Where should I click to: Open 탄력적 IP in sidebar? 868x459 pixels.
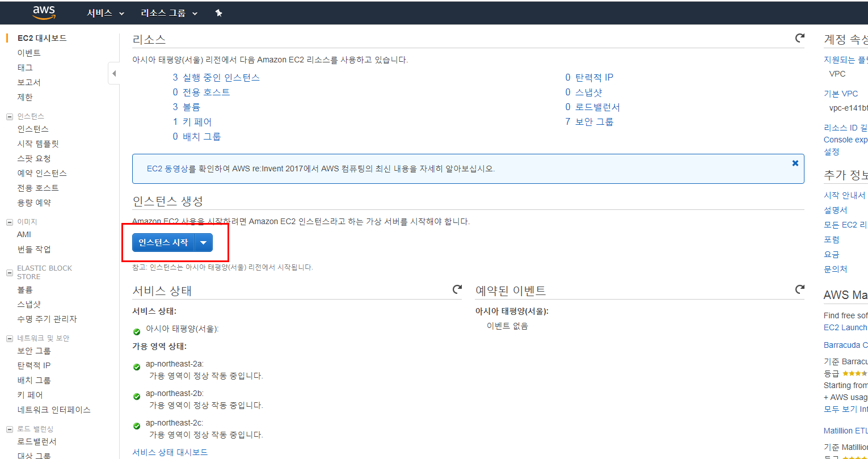click(x=34, y=365)
